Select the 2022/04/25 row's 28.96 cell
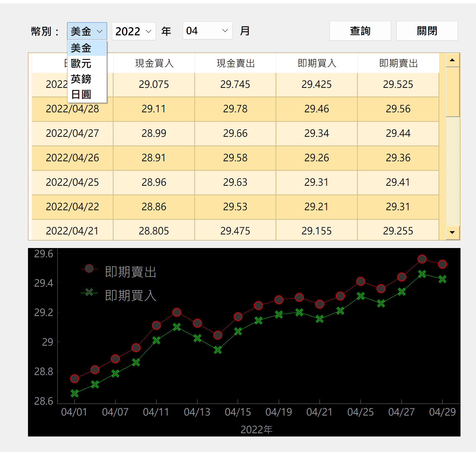Viewport: 476px width, 452px height. [x=154, y=182]
